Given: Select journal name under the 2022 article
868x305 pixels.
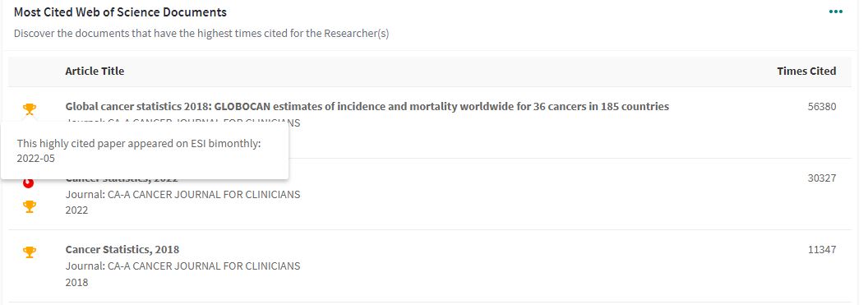Looking at the screenshot, I should coord(182,194).
